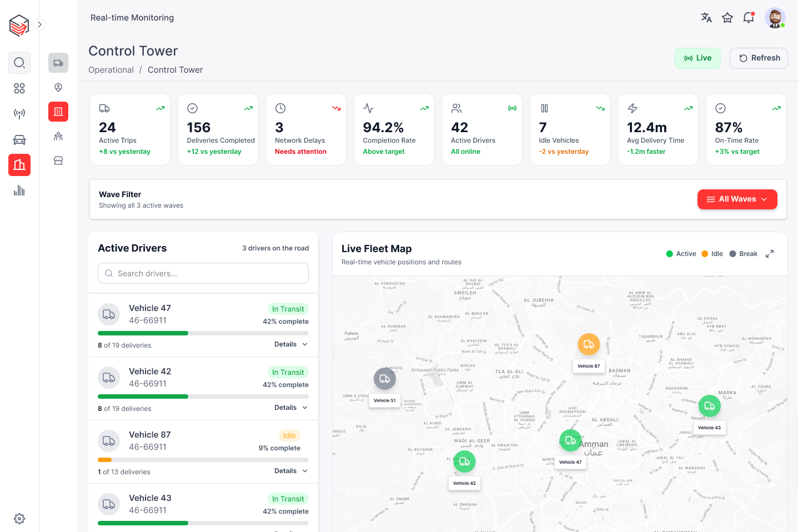Expand Details for Vehicle 87
The width and height of the screenshot is (798, 532).
(291, 471)
